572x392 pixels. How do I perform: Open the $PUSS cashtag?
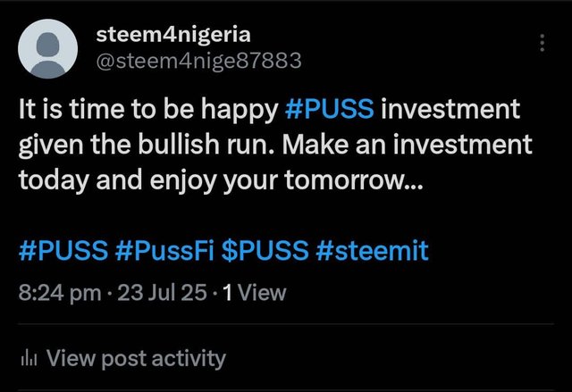[265, 250]
